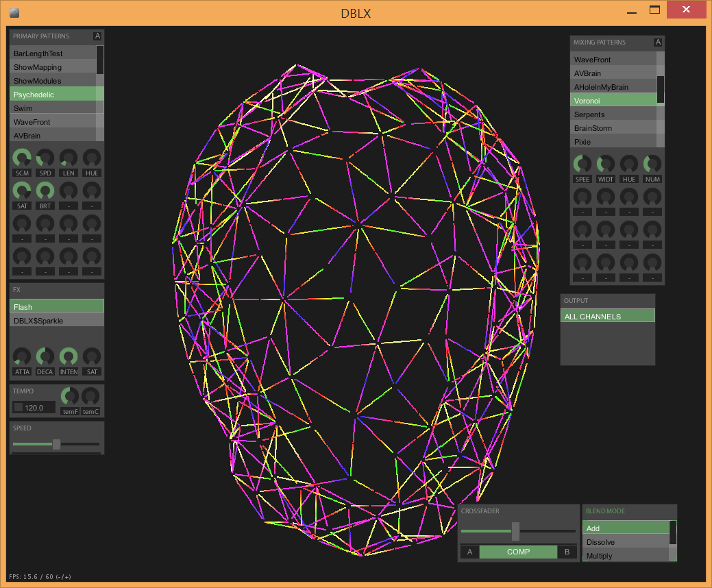
Task: Click the blend mode list scrollbar
Action: coord(673,532)
